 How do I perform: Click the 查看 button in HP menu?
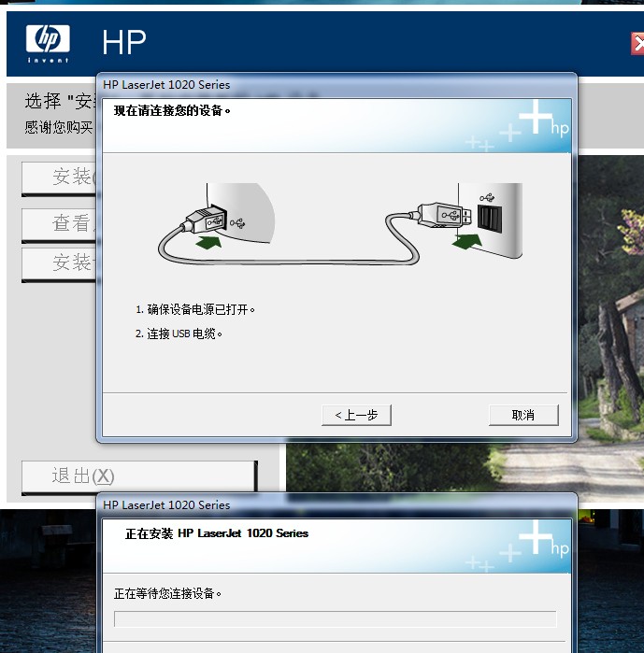59,224
